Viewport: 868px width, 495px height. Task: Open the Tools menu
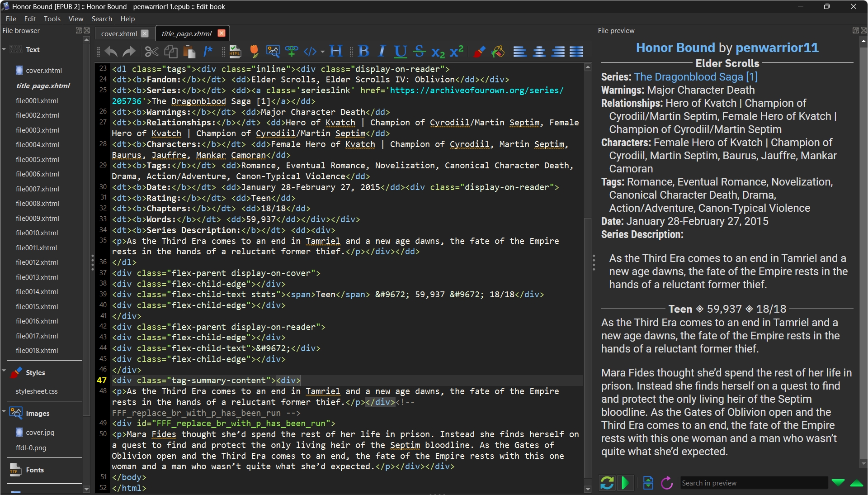point(52,19)
